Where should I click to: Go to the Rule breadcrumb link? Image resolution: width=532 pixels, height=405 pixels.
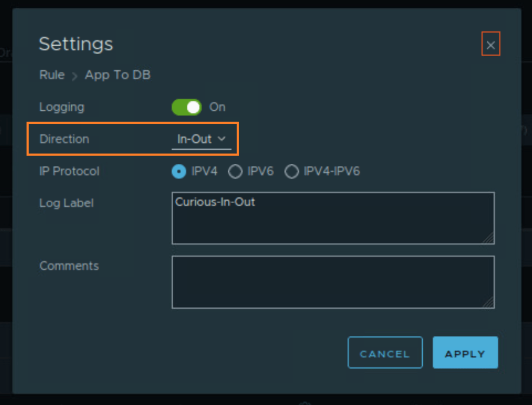point(52,75)
